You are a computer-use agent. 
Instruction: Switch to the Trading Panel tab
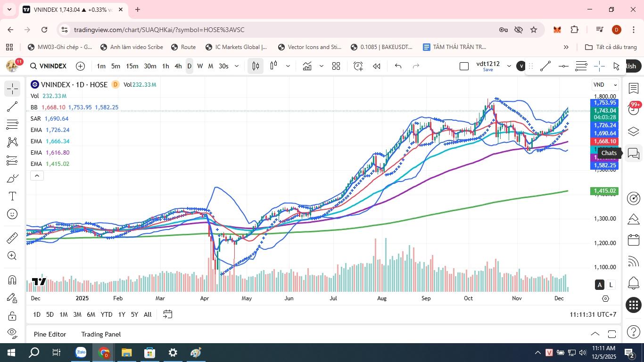tap(101, 334)
